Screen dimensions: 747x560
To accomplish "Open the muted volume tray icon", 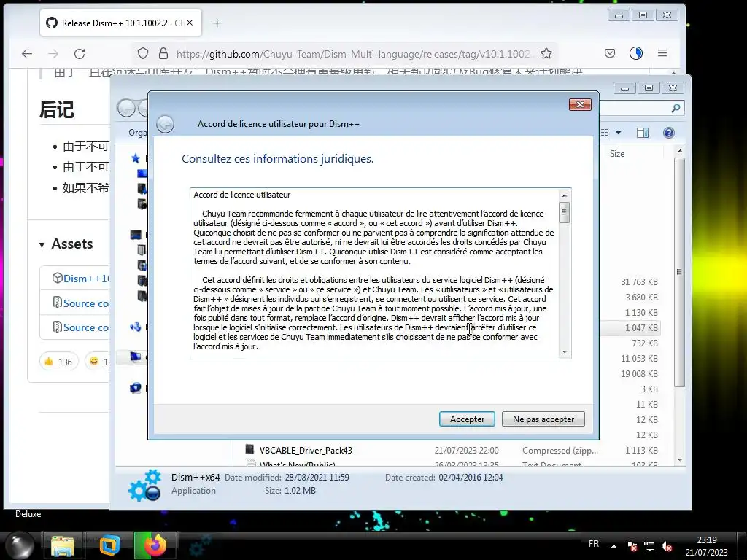I will (667, 546).
